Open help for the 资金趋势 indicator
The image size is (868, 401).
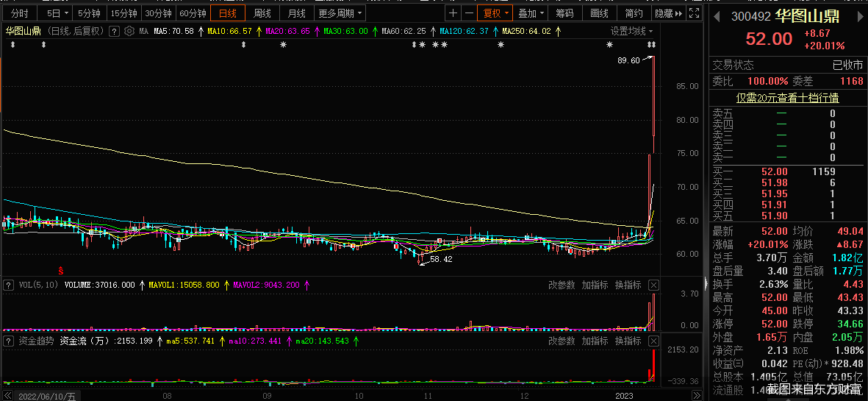click(8, 341)
